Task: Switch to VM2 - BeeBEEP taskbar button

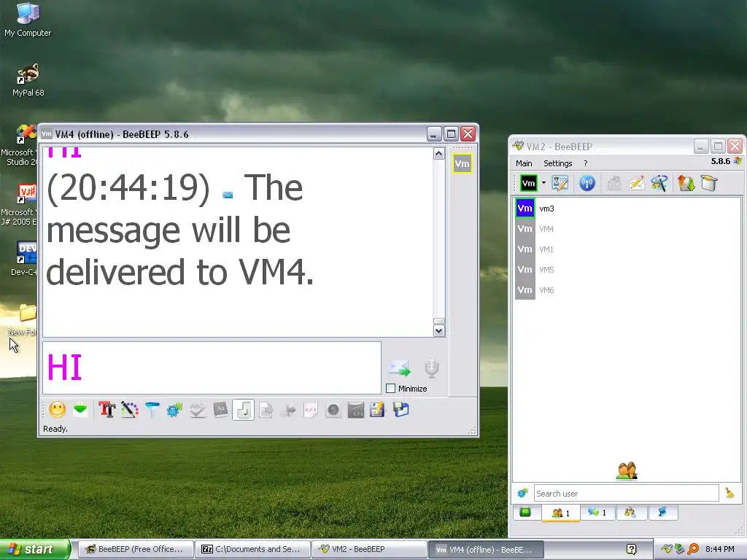Action: [370, 549]
